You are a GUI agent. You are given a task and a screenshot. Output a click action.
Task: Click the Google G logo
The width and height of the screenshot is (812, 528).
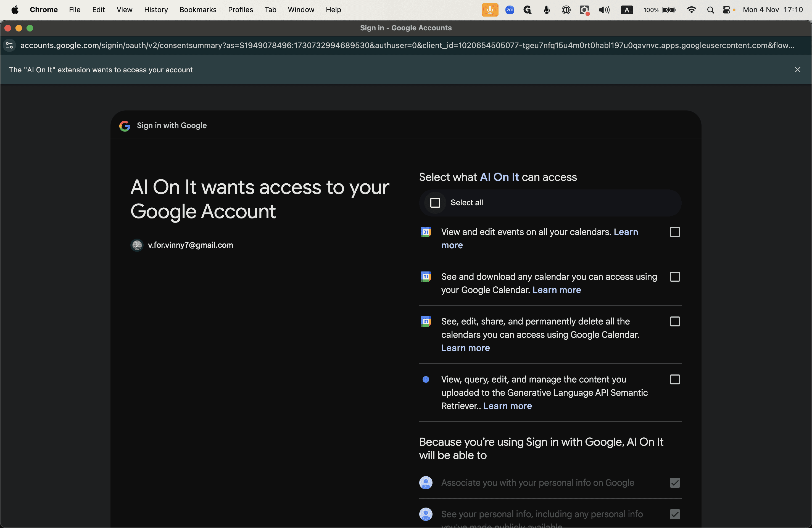125,126
